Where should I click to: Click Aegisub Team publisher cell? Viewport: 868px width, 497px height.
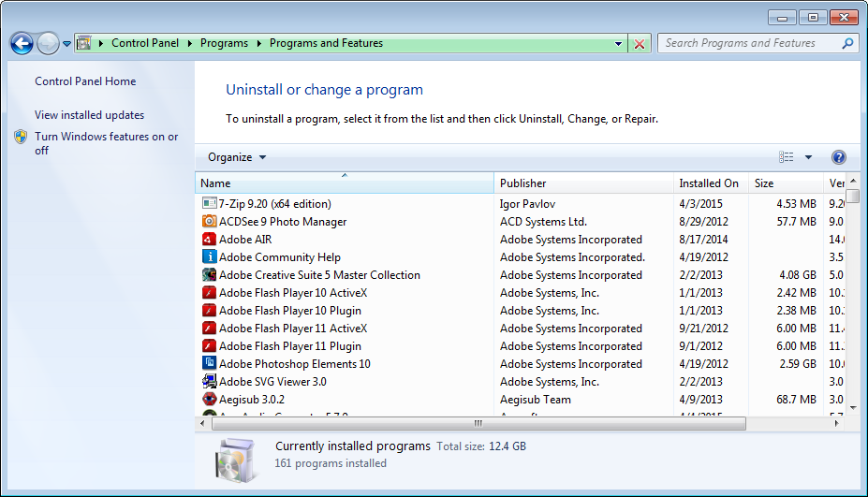(x=536, y=400)
